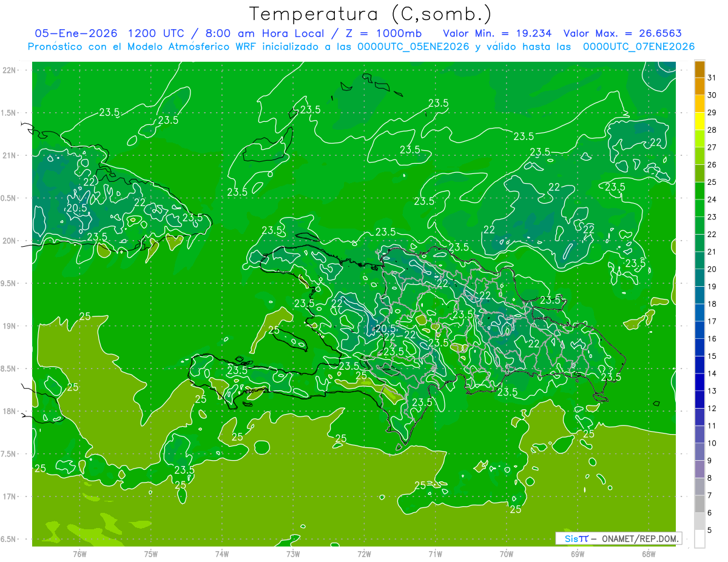Image resolution: width=728 pixels, height=562 pixels.
Task: Click yellow color bar swatch between 28 and 29
Action: [x=699, y=121]
